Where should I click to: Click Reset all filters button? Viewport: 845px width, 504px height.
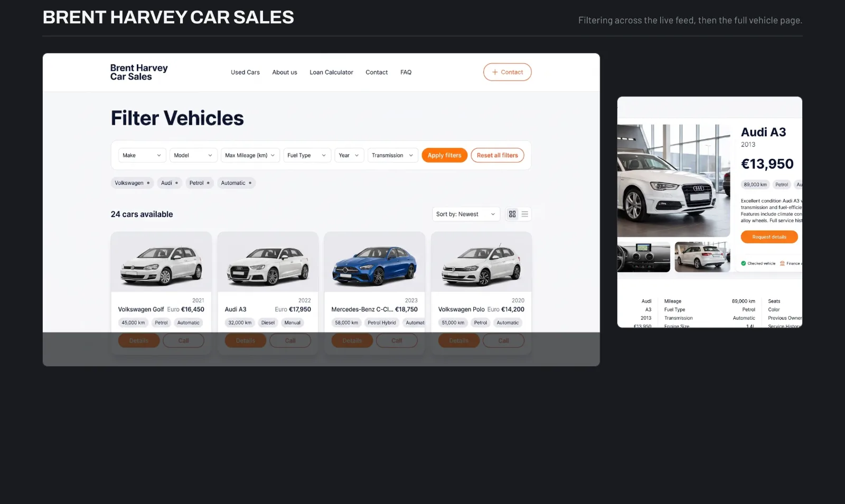[x=497, y=155]
